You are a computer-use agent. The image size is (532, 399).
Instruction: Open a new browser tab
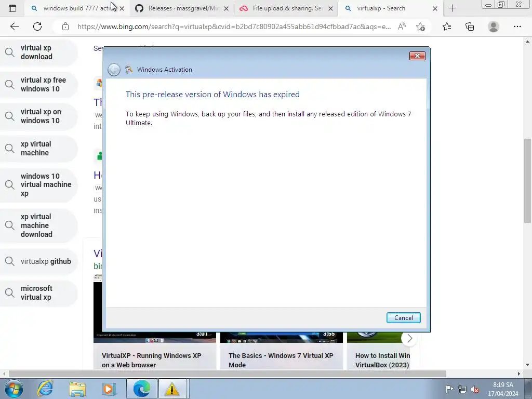pos(452,8)
